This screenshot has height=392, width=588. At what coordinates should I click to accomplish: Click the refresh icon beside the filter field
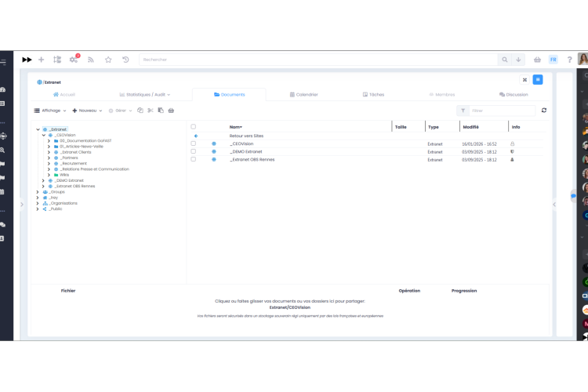[x=544, y=111]
